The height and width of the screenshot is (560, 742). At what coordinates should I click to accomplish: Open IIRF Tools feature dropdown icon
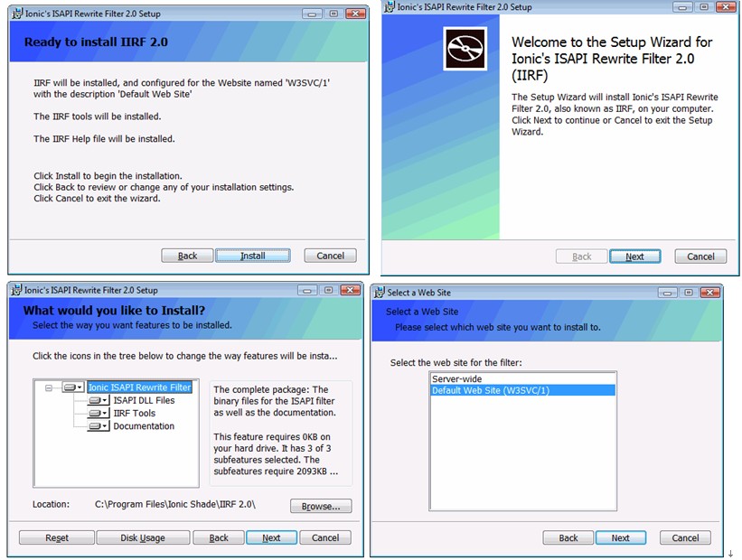[x=99, y=413]
